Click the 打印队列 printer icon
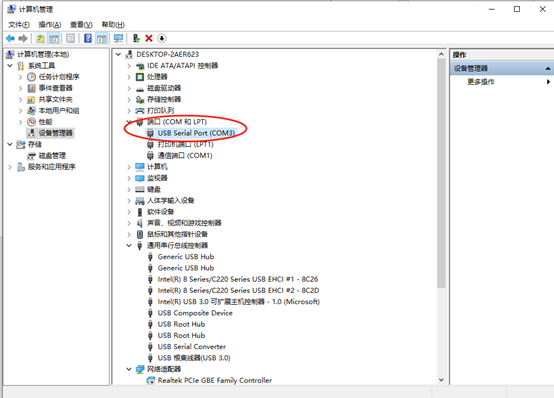Screen dimensions: 554x398 140,111
